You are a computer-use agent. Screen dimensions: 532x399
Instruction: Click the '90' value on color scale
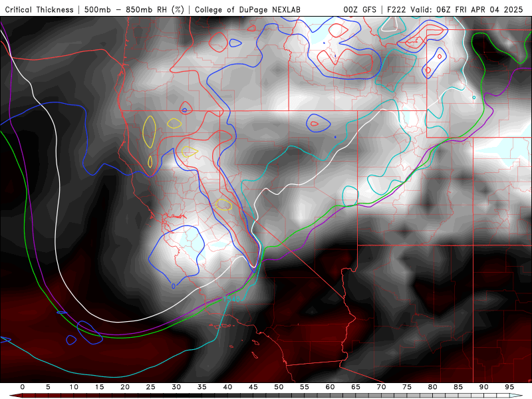(483, 387)
